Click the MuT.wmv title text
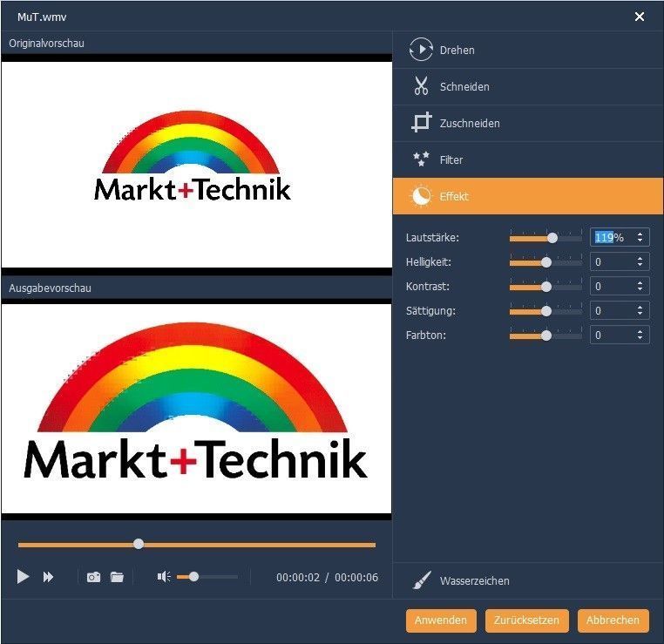This screenshot has width=664, height=644. click(x=42, y=17)
